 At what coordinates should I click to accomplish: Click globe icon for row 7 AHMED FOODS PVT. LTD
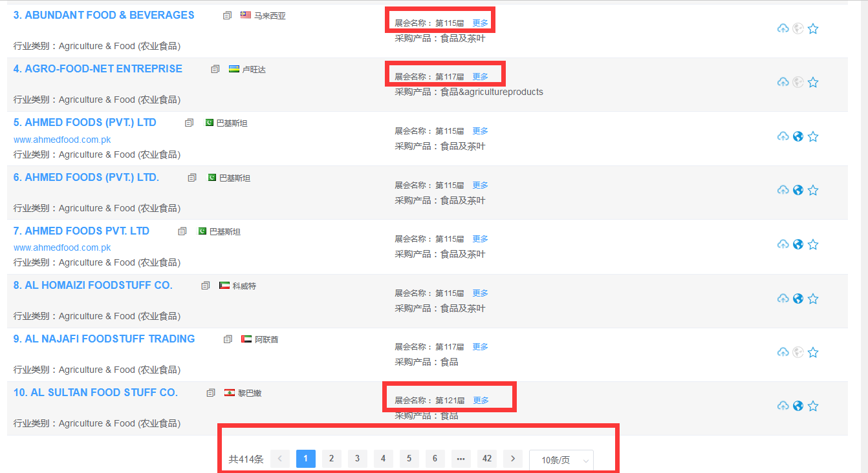tap(798, 244)
